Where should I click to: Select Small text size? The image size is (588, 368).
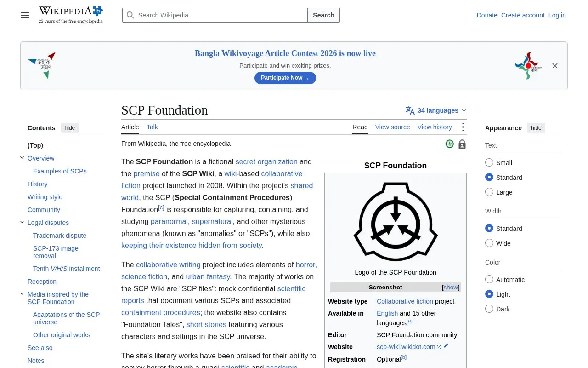[x=489, y=162]
